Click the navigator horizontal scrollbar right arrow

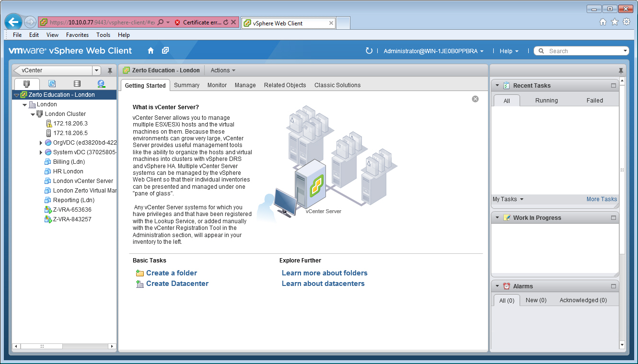point(112,346)
